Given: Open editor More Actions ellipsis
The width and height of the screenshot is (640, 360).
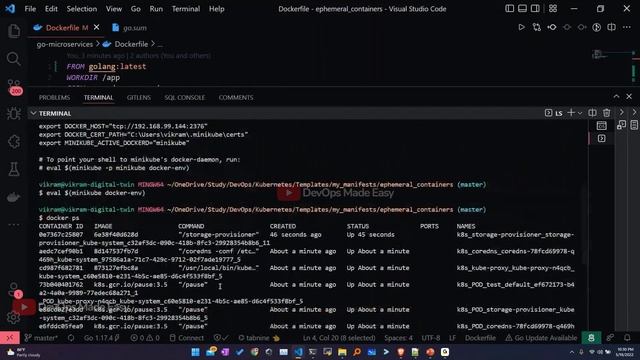Looking at the screenshot, I should (627, 27).
